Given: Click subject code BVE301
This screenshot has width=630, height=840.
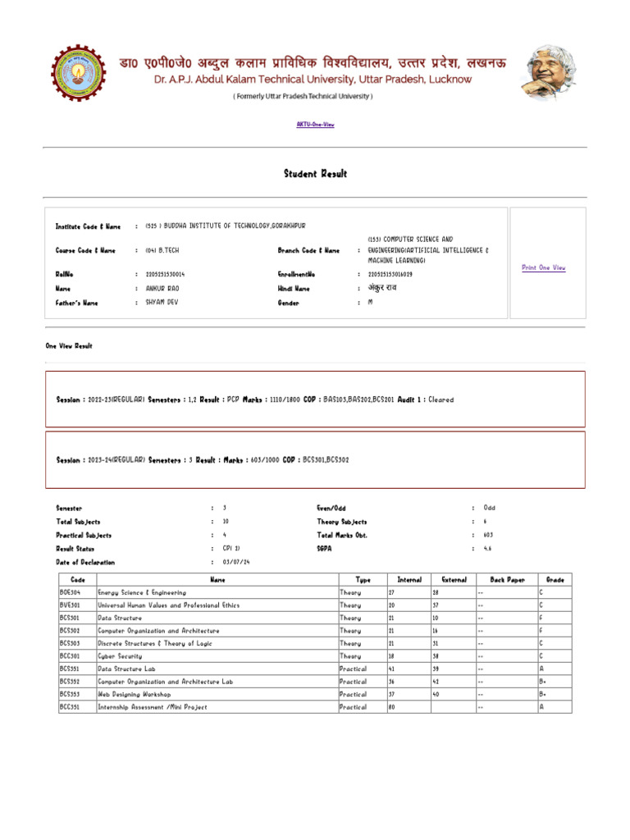Looking at the screenshot, I should 70,605.
